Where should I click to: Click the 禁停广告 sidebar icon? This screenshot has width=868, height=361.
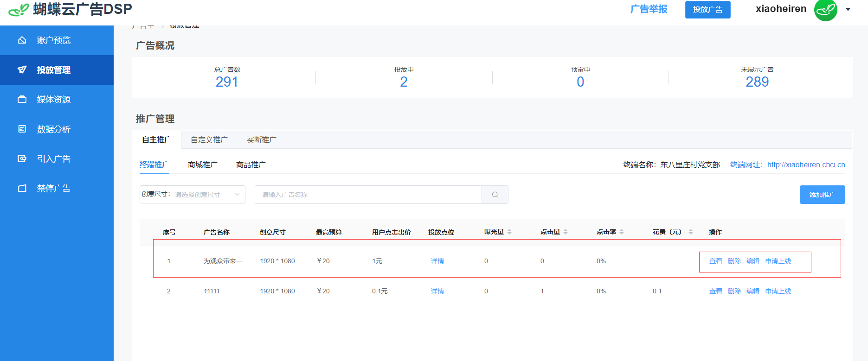coord(22,189)
